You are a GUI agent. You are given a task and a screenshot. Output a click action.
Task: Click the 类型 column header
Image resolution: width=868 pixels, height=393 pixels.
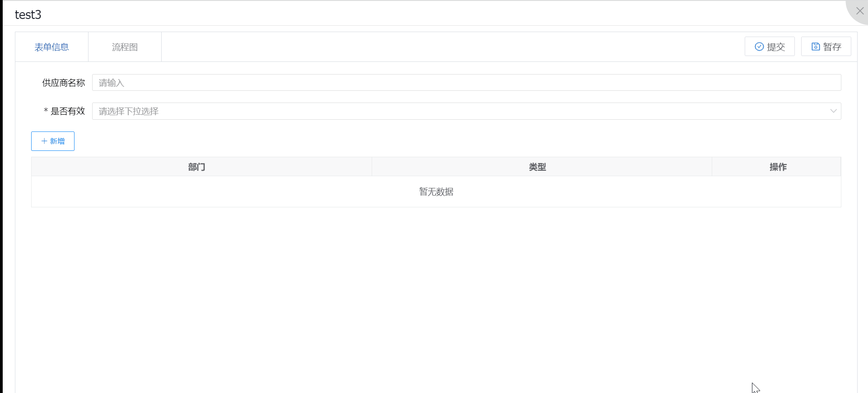(537, 167)
